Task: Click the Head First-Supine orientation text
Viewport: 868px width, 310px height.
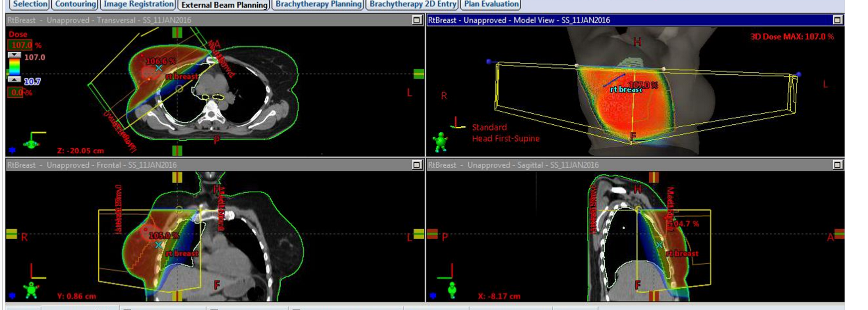Action: [506, 138]
